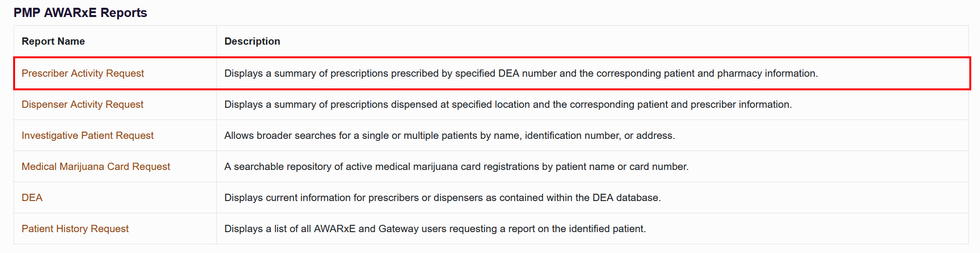Screen dimensions: 980x253
Task: Open the Dispenser Activity Request link
Action: 82,104
